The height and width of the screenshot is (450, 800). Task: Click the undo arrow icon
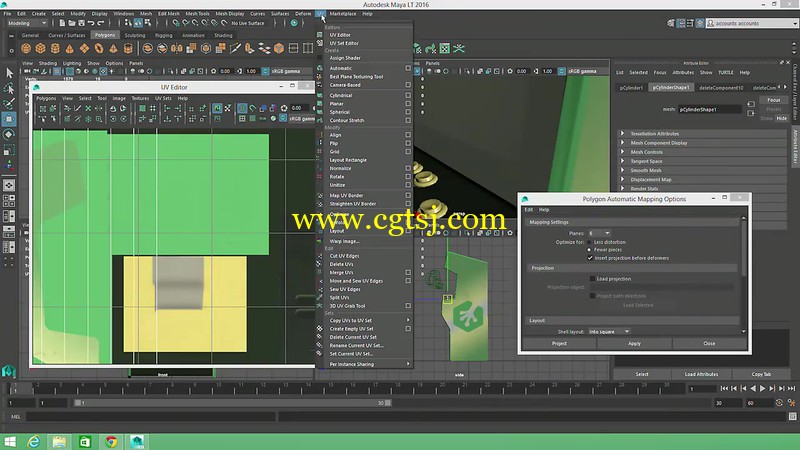[91, 23]
